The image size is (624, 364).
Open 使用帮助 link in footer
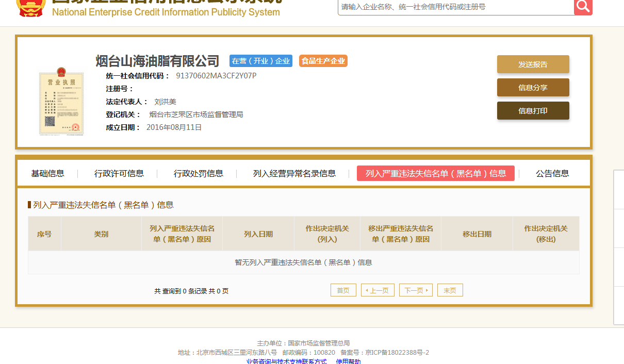pyautogui.click(x=349, y=361)
